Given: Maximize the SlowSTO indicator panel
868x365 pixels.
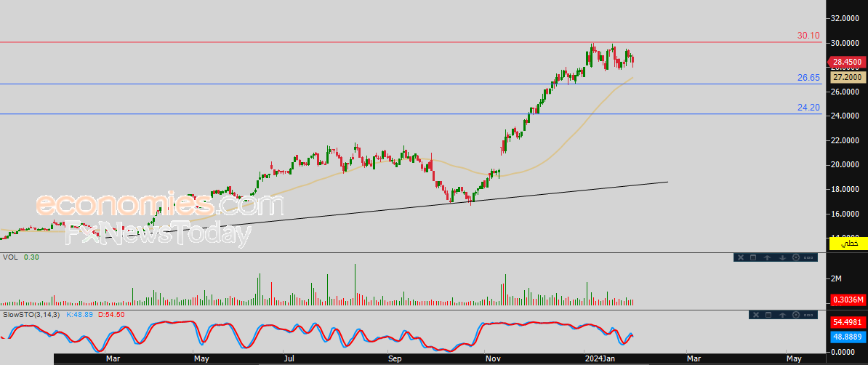Looking at the screenshot, I should point(768,315).
